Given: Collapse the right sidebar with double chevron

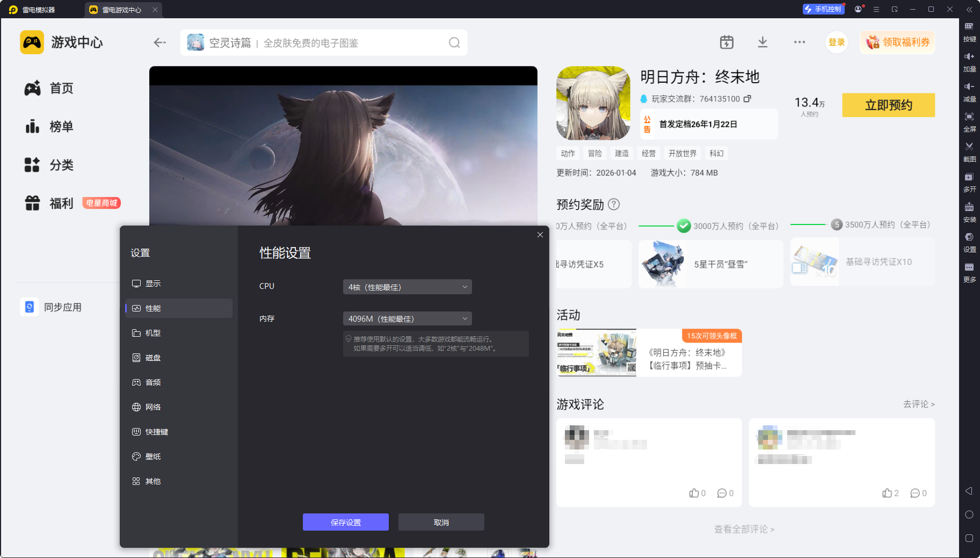Looking at the screenshot, I should (x=969, y=9).
